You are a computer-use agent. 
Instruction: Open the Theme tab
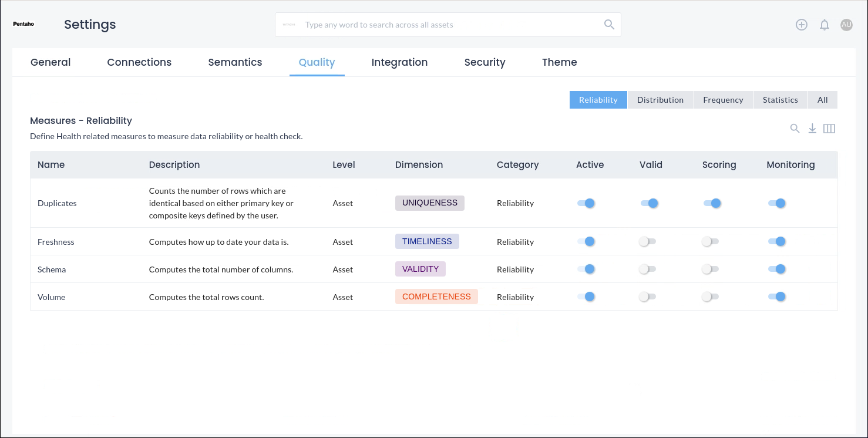point(559,62)
